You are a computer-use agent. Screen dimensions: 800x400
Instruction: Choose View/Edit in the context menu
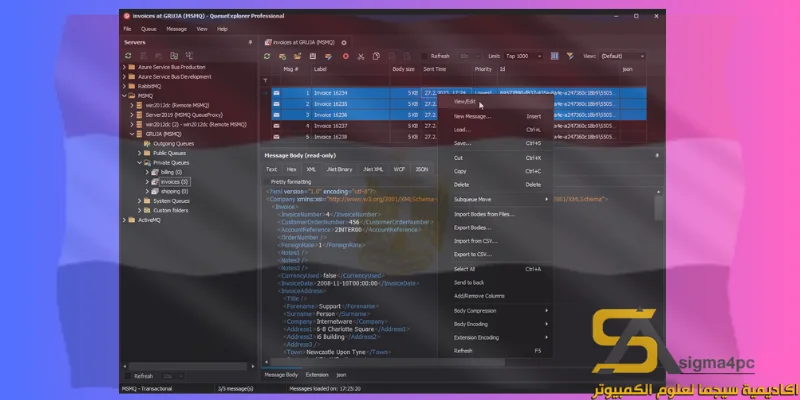tap(495, 102)
